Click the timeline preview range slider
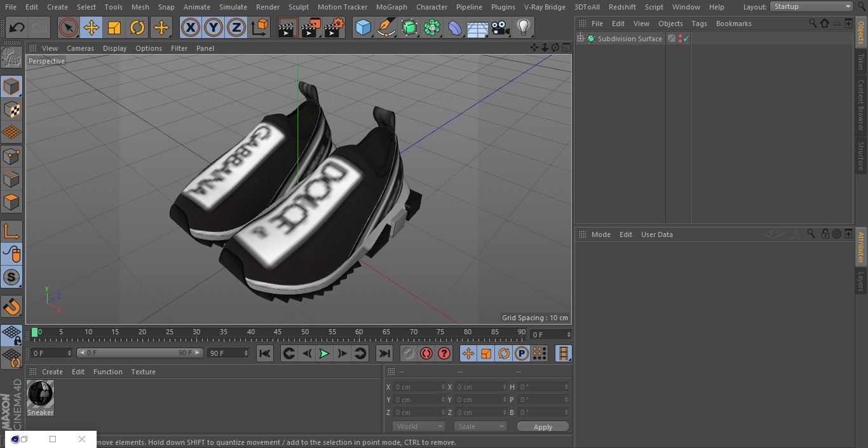The width and height of the screenshot is (868, 448). click(x=140, y=353)
